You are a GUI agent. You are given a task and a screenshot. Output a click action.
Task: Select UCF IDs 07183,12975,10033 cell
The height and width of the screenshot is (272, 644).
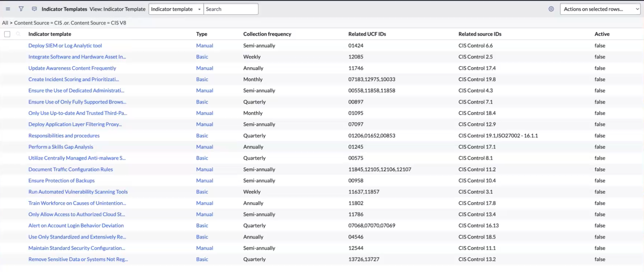pos(371,79)
